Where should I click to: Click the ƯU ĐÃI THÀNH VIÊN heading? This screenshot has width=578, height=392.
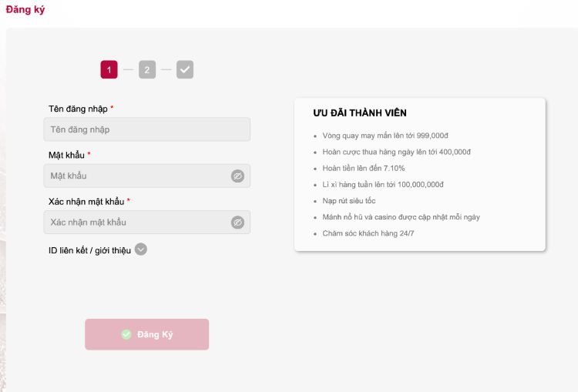(x=360, y=113)
